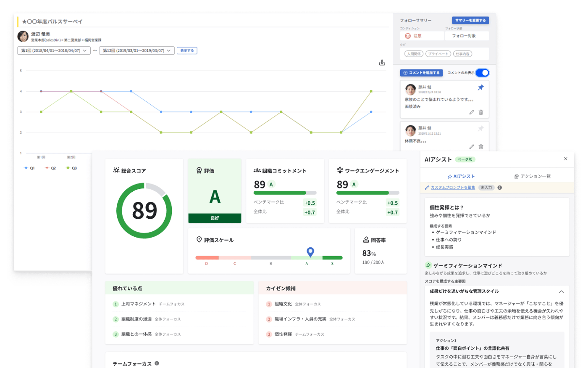The image size is (588, 368).
Task: Collapse the 成果だけを追いがちな管理スタイル section
Action: pos(561,291)
